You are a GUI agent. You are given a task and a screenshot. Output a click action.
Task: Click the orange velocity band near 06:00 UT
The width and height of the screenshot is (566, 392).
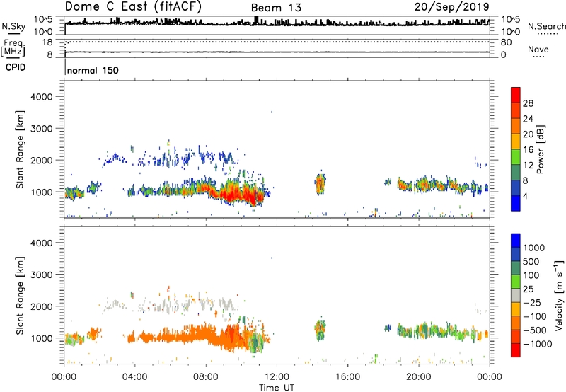[x=170, y=338]
